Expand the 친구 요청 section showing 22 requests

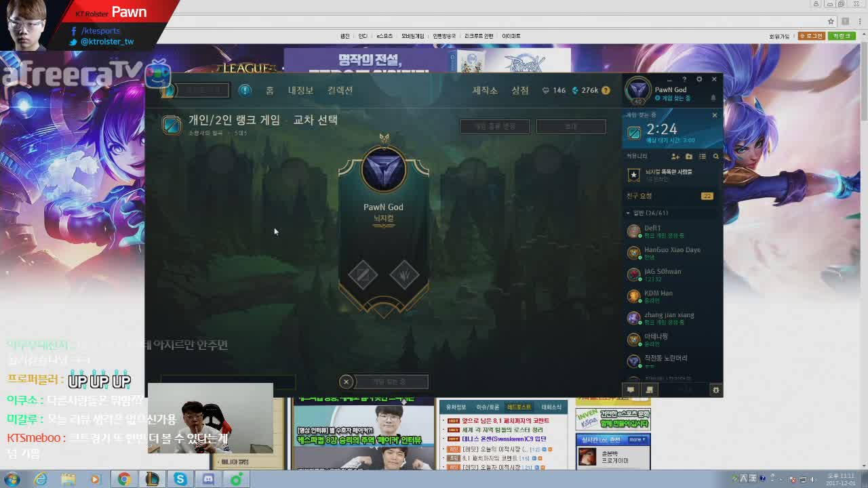tap(640, 196)
